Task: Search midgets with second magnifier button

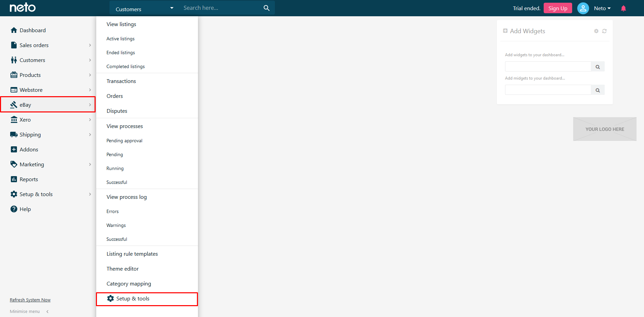Action: [x=598, y=90]
